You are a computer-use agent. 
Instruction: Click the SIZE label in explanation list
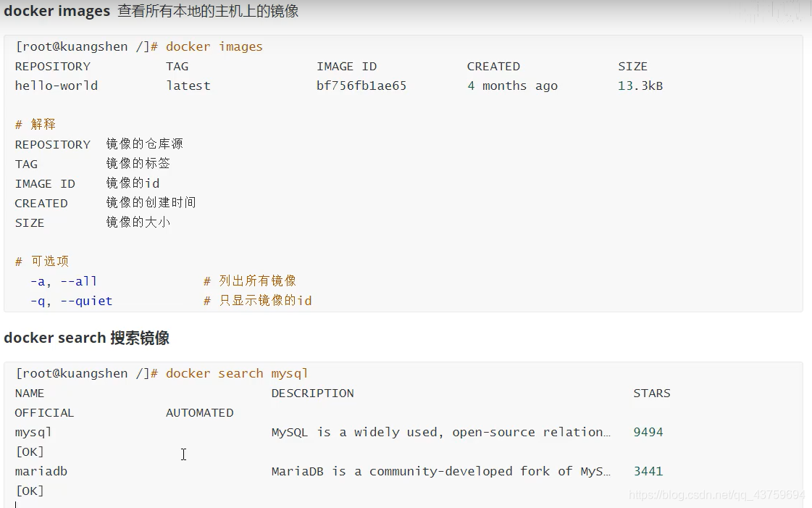coord(30,222)
